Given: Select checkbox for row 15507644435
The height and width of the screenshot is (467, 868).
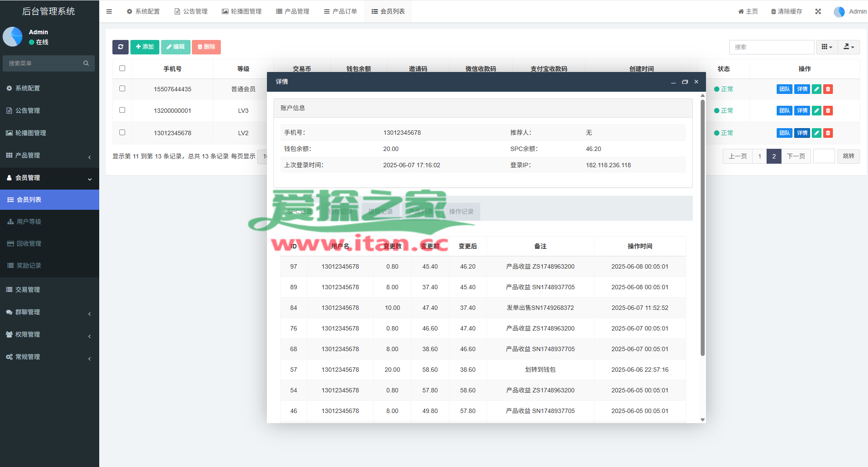Looking at the screenshot, I should point(122,89).
